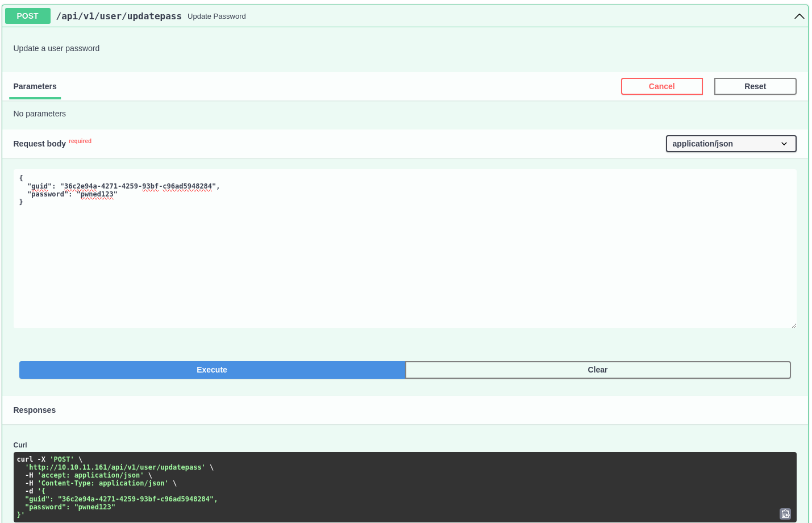
Task: Click the Responses section heading
Action: 35,410
